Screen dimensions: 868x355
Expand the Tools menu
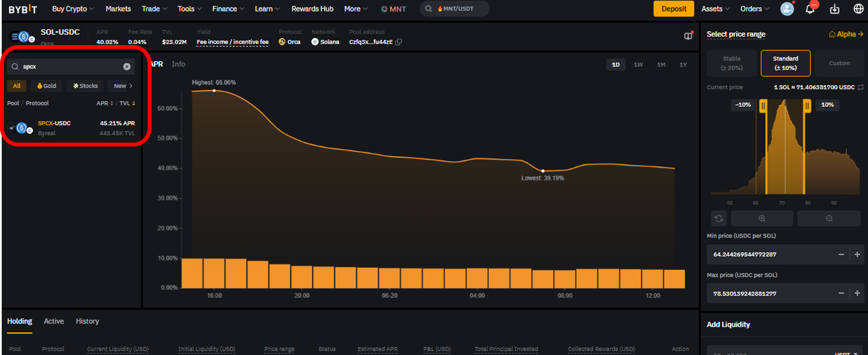[x=189, y=9]
